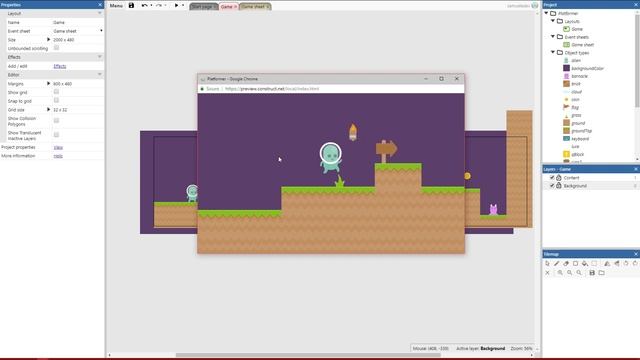Select the coin object type
The width and height of the screenshot is (640, 360).
point(575,100)
